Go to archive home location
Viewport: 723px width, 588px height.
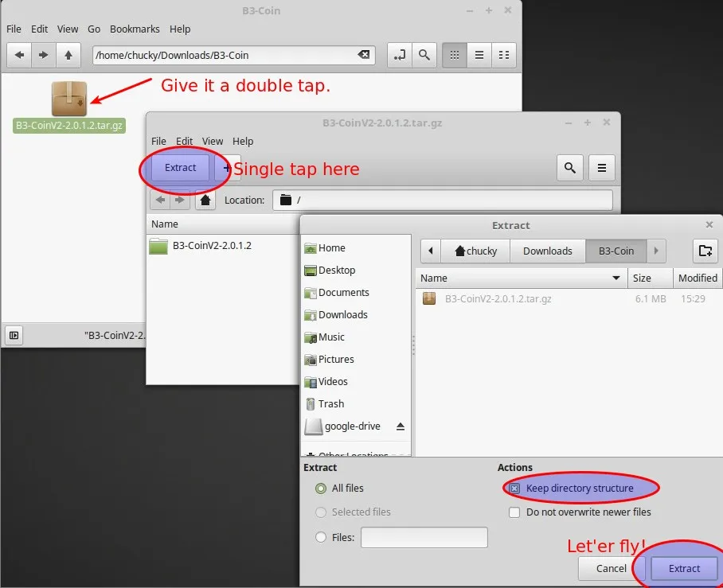205,200
